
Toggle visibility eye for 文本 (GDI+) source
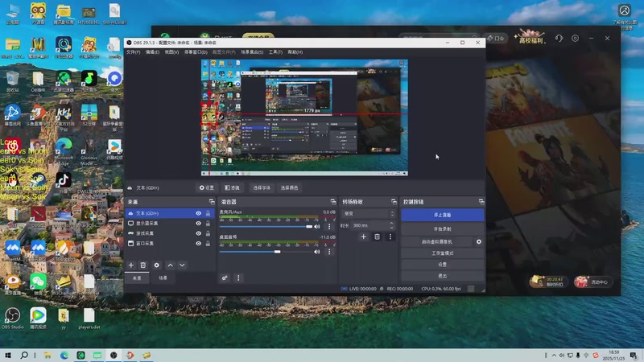[198, 213]
